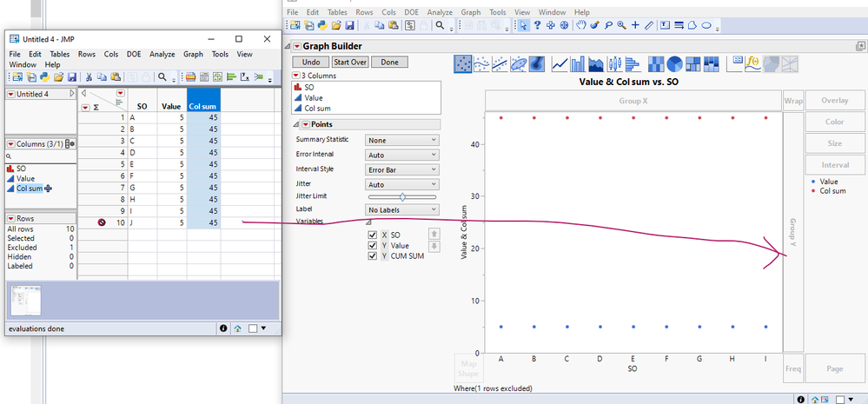Choose the Lasso tool
The width and height of the screenshot is (868, 404).
[x=608, y=25]
